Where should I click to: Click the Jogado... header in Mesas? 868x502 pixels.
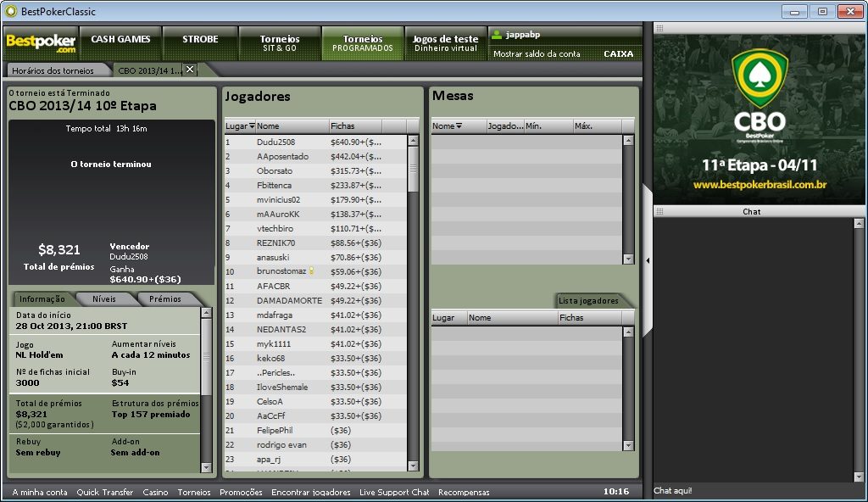pyautogui.click(x=505, y=126)
